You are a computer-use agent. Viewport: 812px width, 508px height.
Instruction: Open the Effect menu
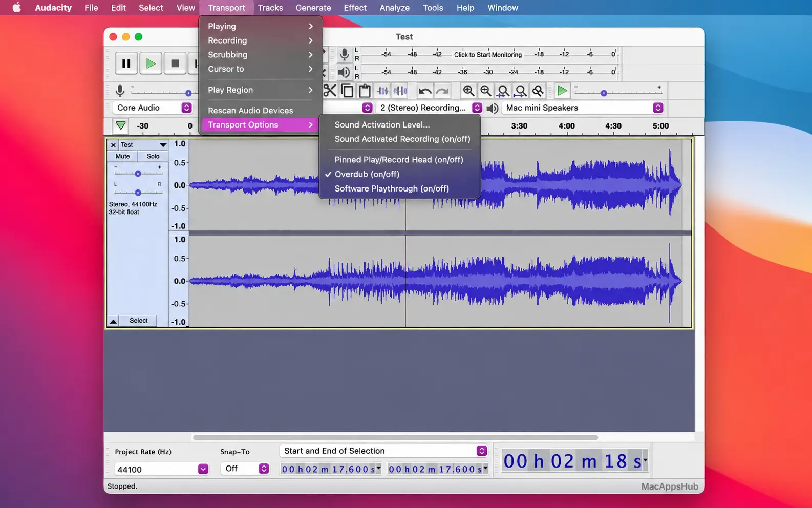[355, 8]
